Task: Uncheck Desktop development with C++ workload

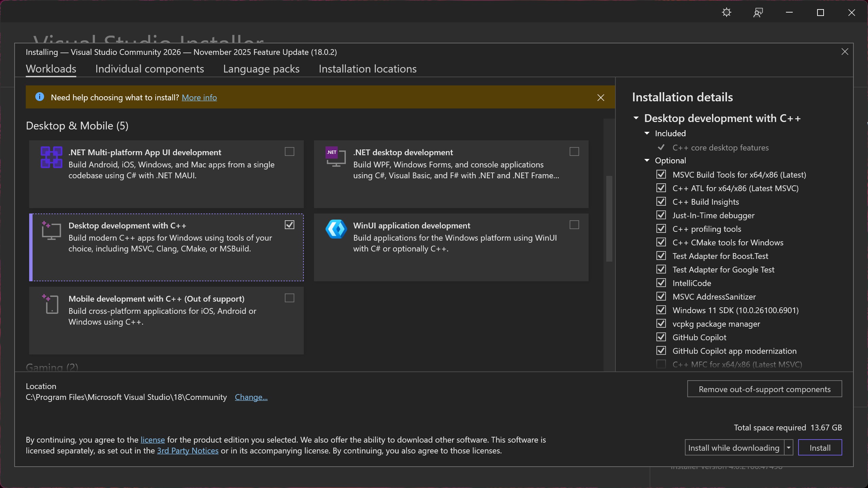Action: point(289,225)
